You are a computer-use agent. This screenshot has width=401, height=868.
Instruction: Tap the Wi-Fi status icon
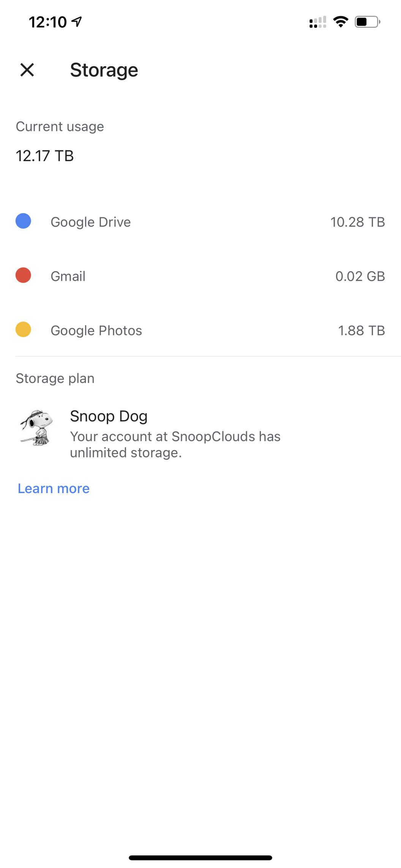[341, 22]
